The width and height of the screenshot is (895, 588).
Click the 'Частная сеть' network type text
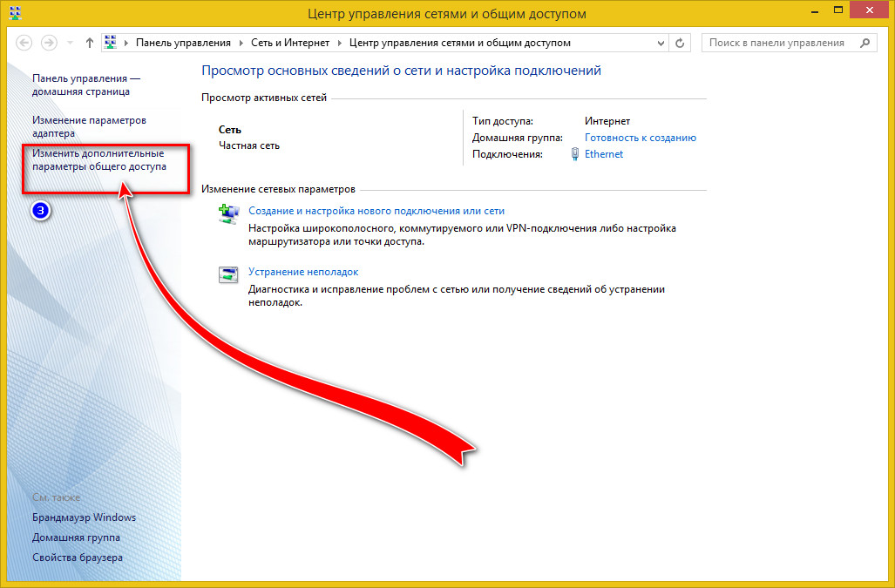pos(249,145)
